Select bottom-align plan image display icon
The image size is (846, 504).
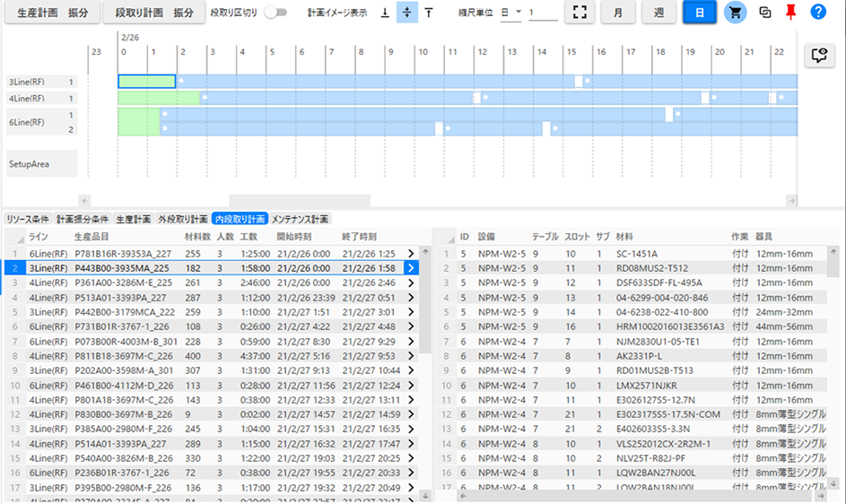point(385,13)
